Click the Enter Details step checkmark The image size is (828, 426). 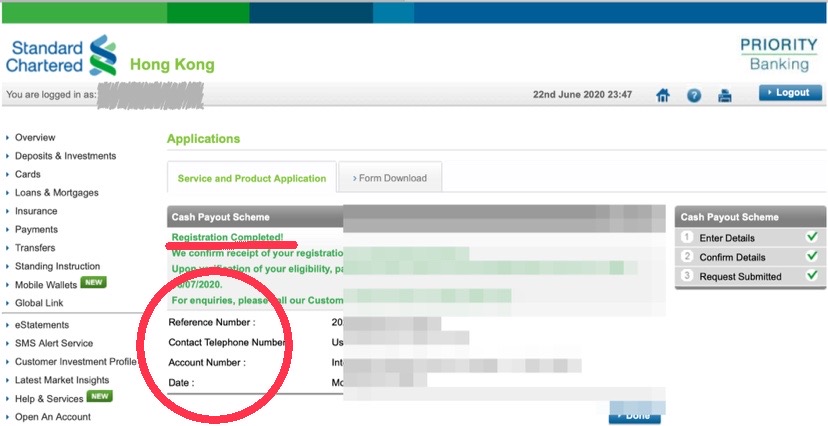pyautogui.click(x=811, y=237)
